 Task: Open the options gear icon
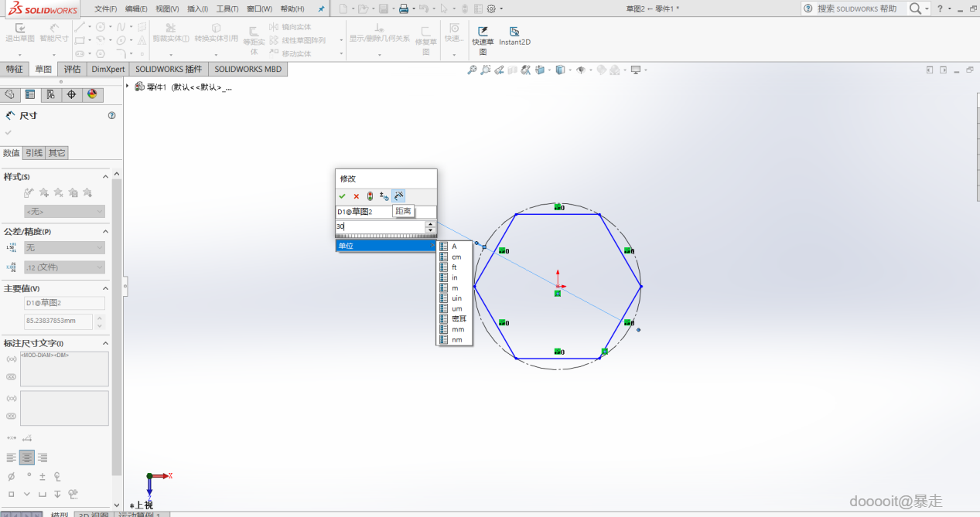tap(490, 9)
